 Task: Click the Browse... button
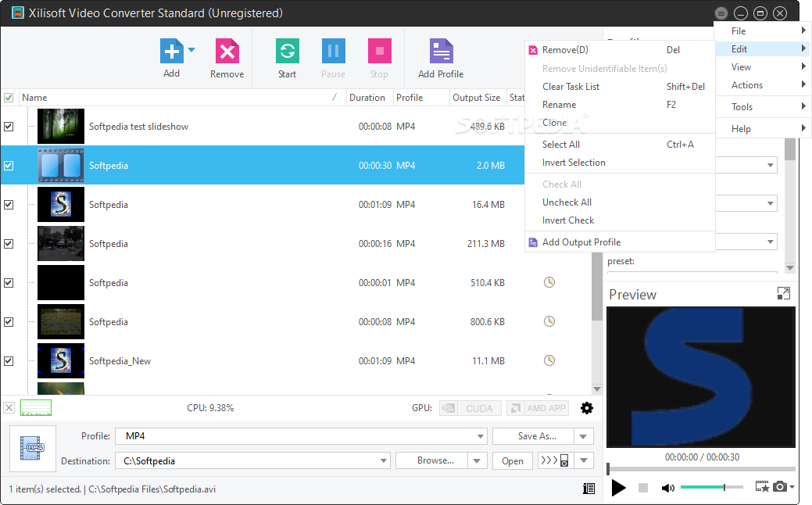[432, 460]
